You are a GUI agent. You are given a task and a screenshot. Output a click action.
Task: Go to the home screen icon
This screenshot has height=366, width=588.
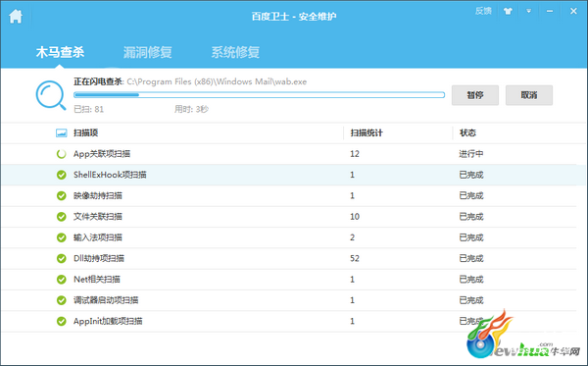point(16,16)
